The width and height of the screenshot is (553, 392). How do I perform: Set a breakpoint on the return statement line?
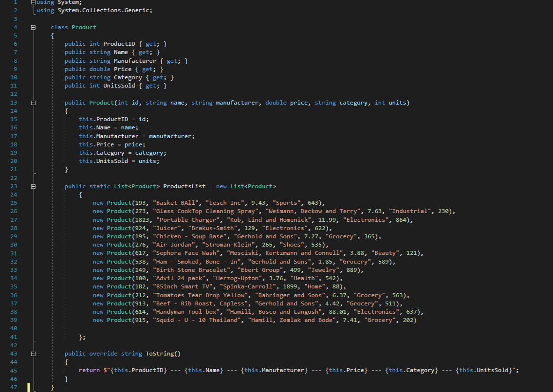(6, 370)
